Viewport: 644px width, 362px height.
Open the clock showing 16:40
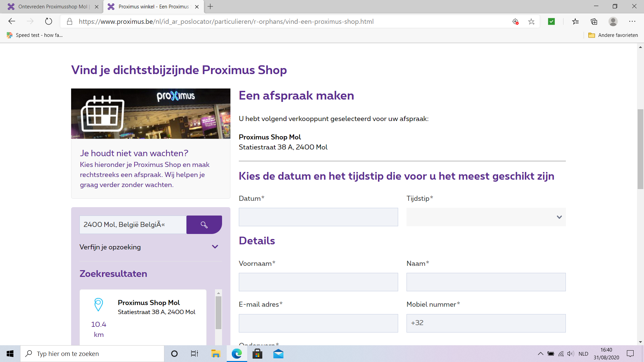point(606,354)
